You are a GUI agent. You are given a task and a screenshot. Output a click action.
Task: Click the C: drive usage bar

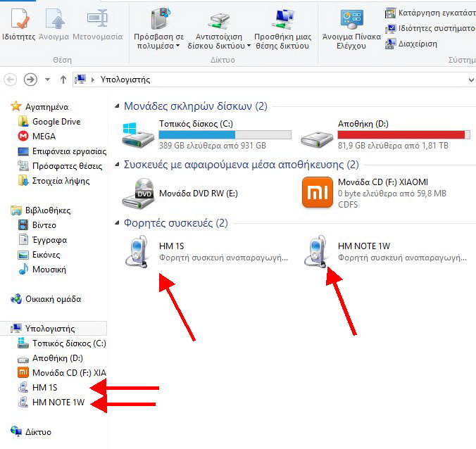tap(225, 134)
